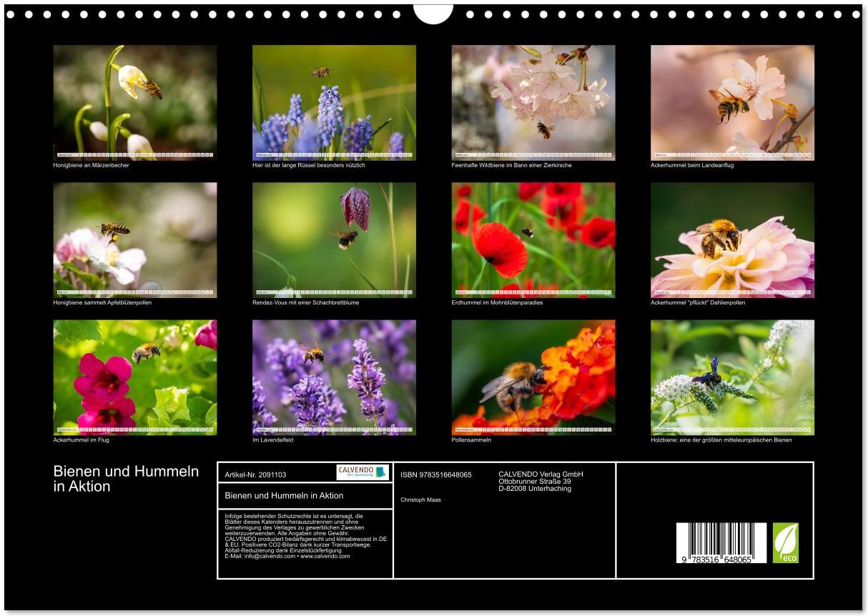Open the Honigbiene an Märzenbecher photo
The image size is (868, 616).
coord(135,102)
